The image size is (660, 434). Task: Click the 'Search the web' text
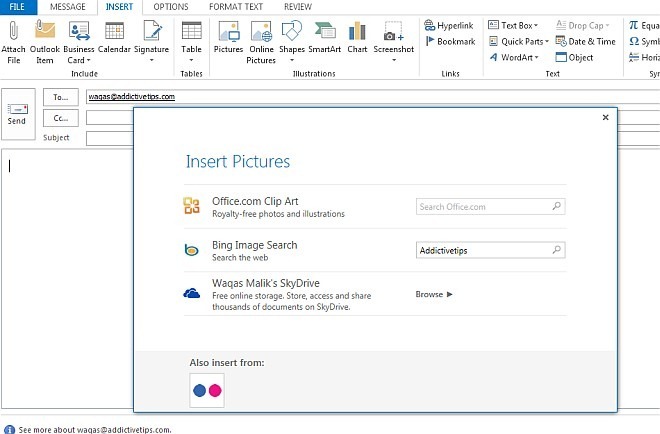click(x=240, y=258)
